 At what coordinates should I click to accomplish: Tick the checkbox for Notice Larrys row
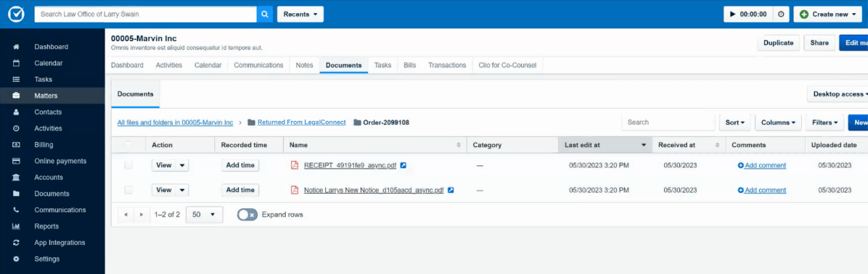tap(128, 190)
